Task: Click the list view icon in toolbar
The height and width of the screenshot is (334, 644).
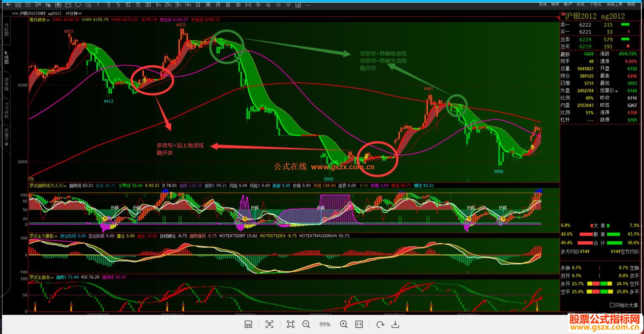Action: coord(18,5)
